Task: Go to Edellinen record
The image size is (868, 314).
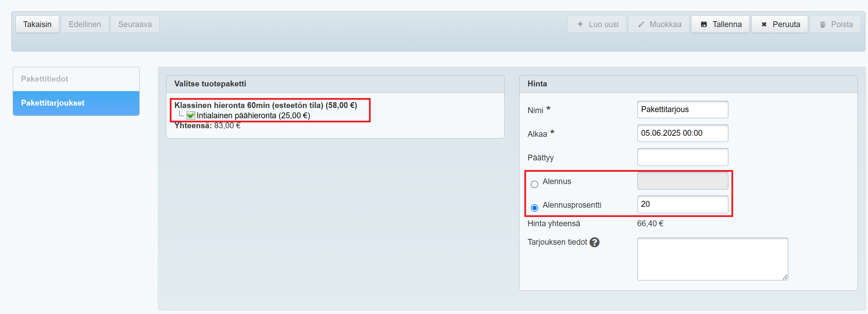Action: tap(85, 24)
